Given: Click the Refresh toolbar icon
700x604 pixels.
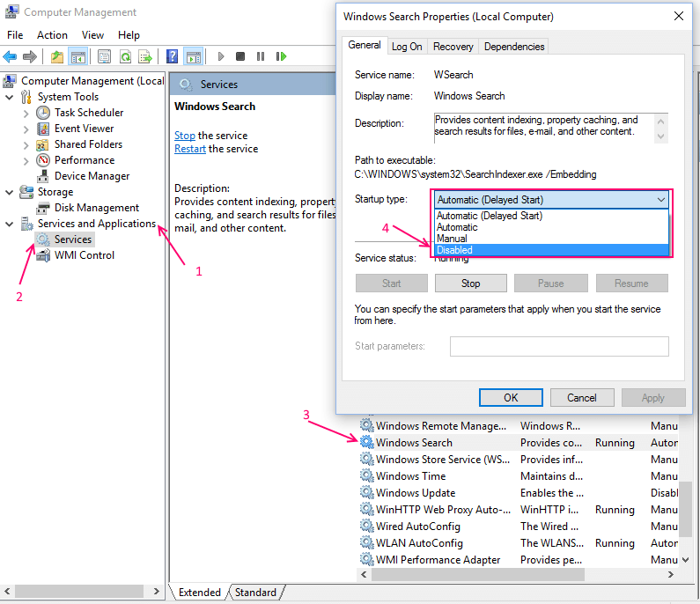Looking at the screenshot, I should click(125, 56).
